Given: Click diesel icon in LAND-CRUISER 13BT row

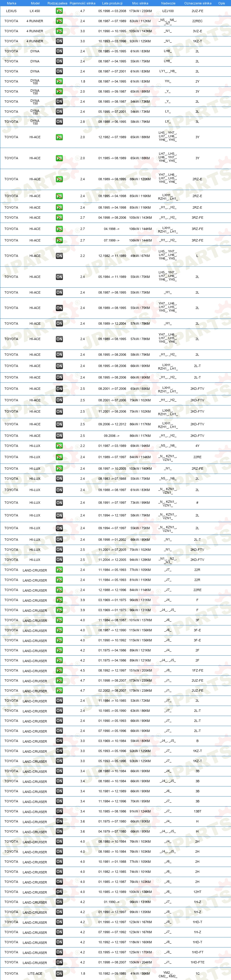Looking at the screenshot, I should coord(59,812).
